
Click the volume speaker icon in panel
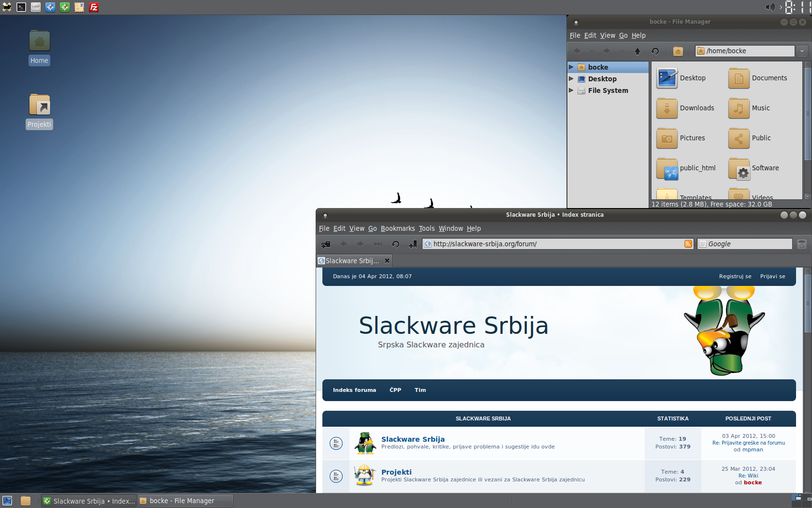pos(769,7)
